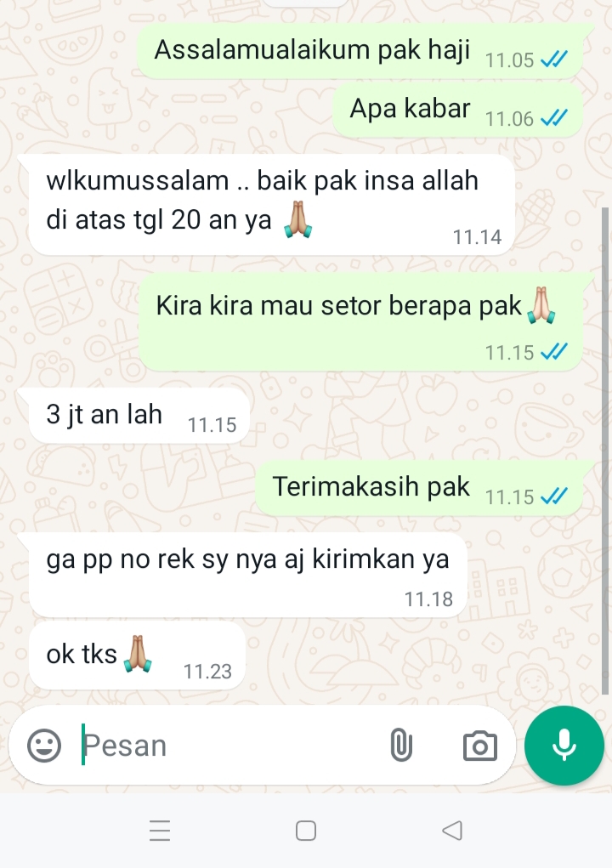Select the 'Assalamualaikum pak haji' message

[360, 51]
